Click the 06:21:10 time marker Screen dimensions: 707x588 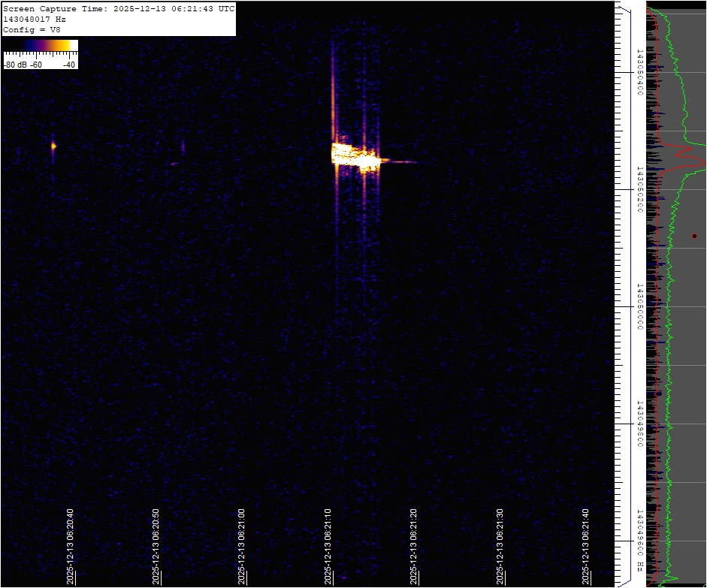point(328,546)
